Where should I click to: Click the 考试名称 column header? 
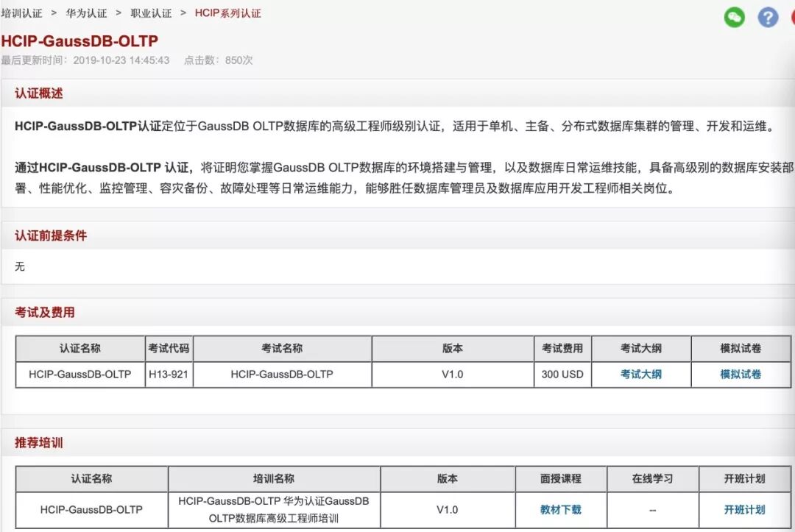coord(282,348)
